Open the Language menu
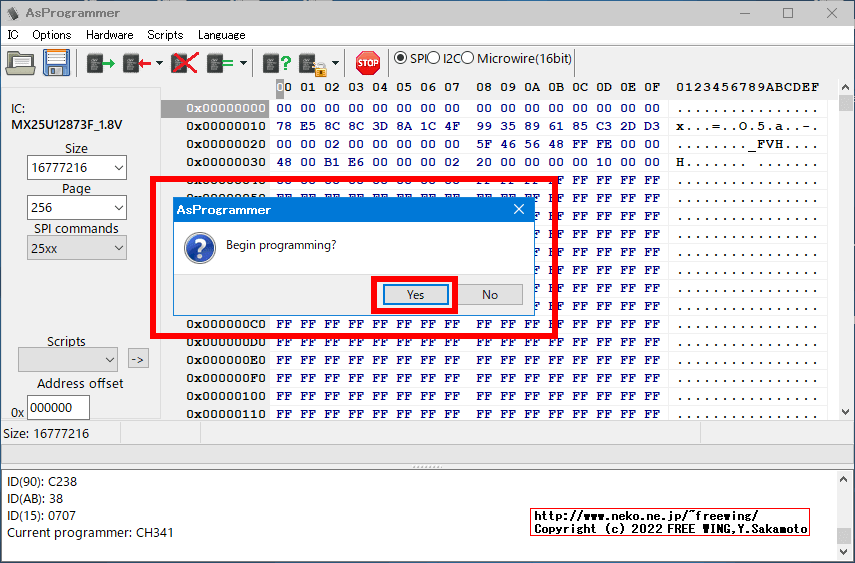 (221, 35)
